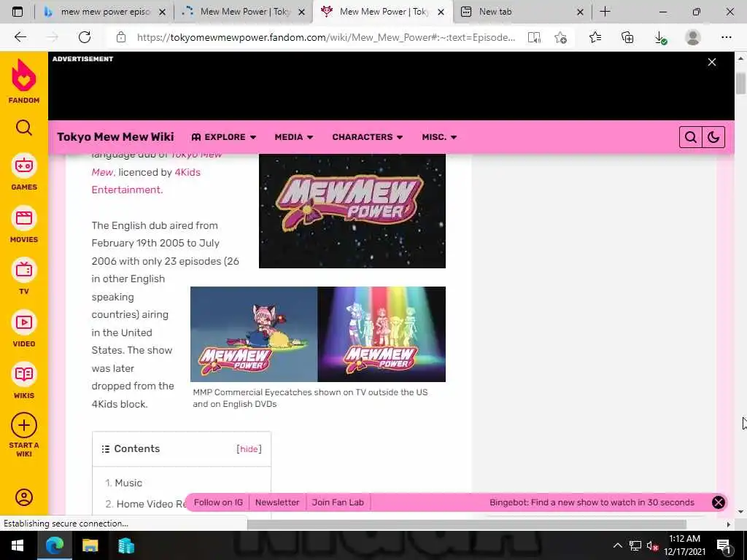The width and height of the screenshot is (747, 560).
Task: Click the network tray icon
Action: coord(635,545)
